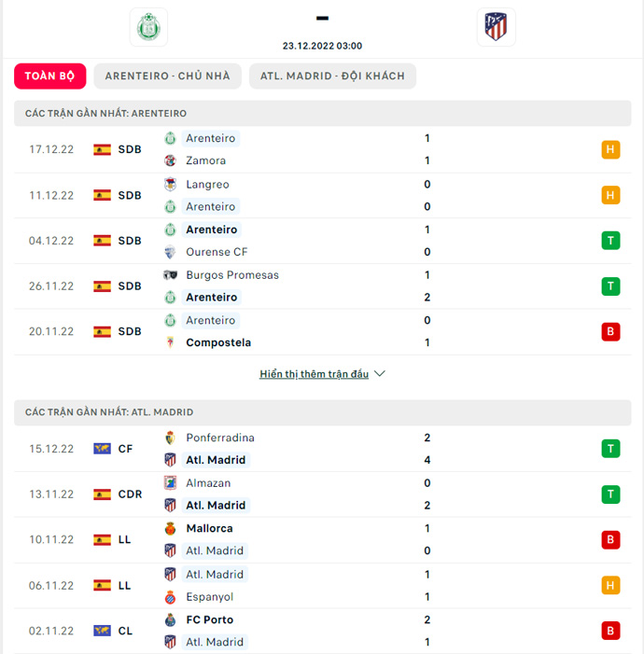This screenshot has width=644, height=654.
Task: Select the Ourense CF team logo
Action: tap(170, 252)
